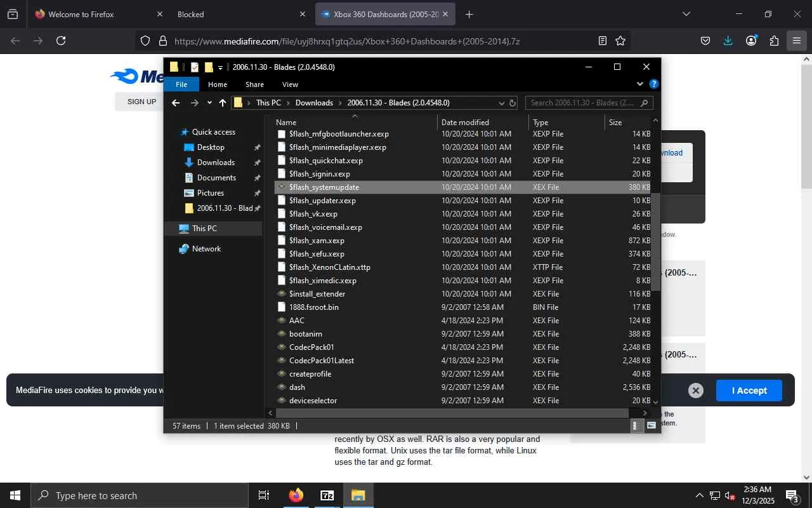Image resolution: width=812 pixels, height=508 pixels.
Task: Toggle Firefox reader view icon
Action: tap(602, 41)
